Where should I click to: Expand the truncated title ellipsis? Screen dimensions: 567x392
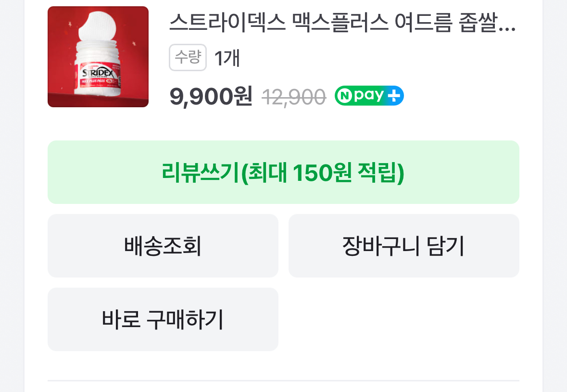pyautogui.click(x=507, y=24)
